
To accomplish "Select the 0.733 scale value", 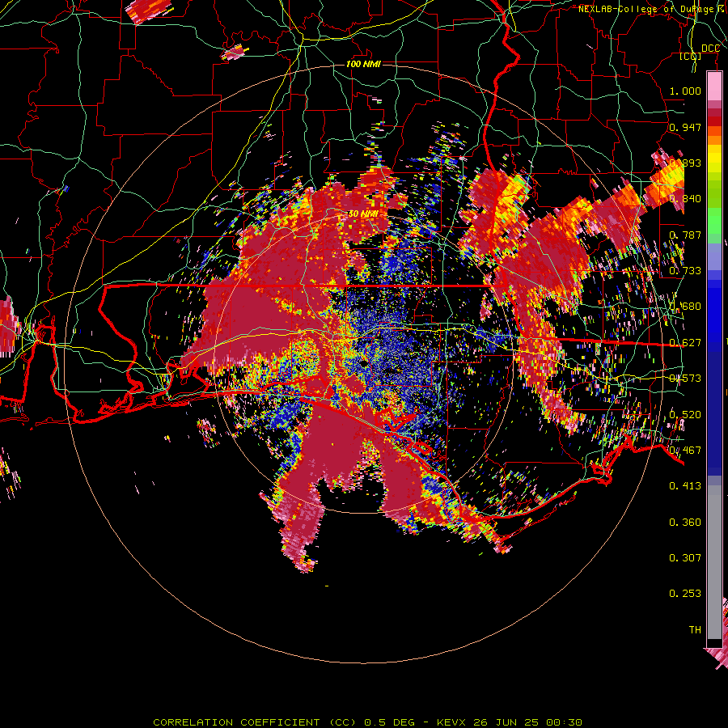I will pos(685,271).
